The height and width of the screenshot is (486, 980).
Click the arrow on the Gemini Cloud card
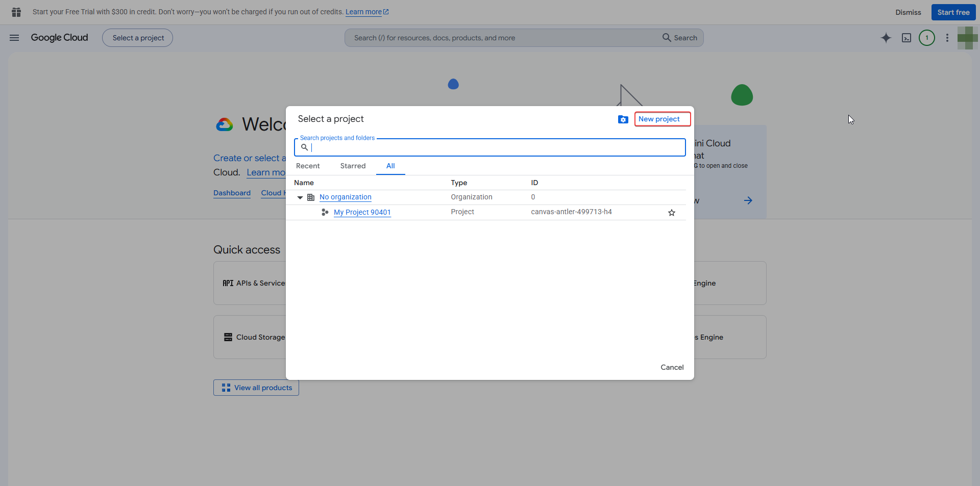[748, 200]
